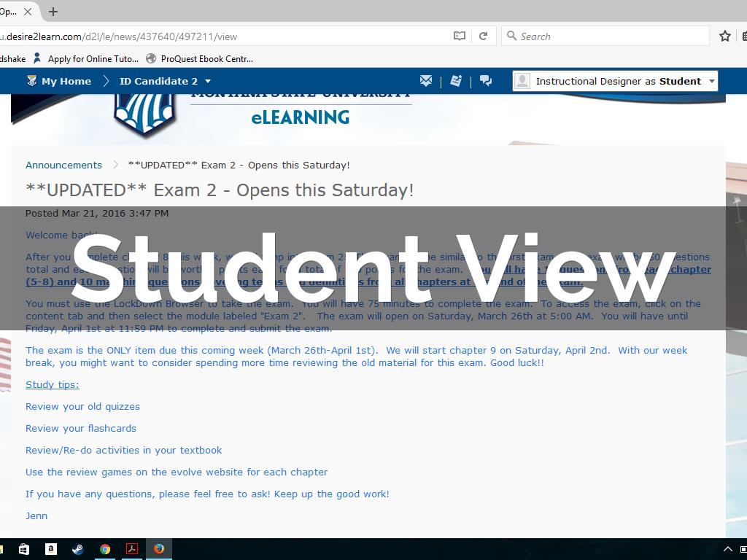This screenshot has height=560, width=747.
Task: Open Google Chrome from the taskbar
Action: (x=105, y=549)
